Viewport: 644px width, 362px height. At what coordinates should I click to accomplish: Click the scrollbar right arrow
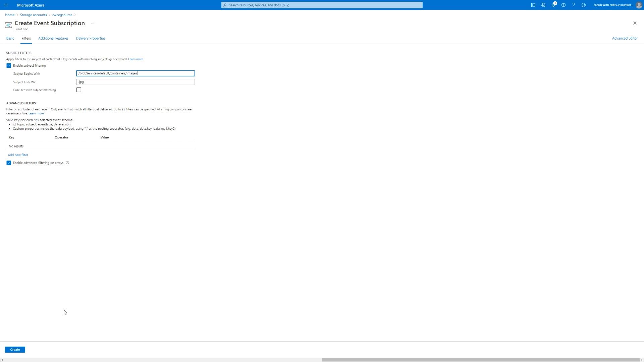point(642,360)
